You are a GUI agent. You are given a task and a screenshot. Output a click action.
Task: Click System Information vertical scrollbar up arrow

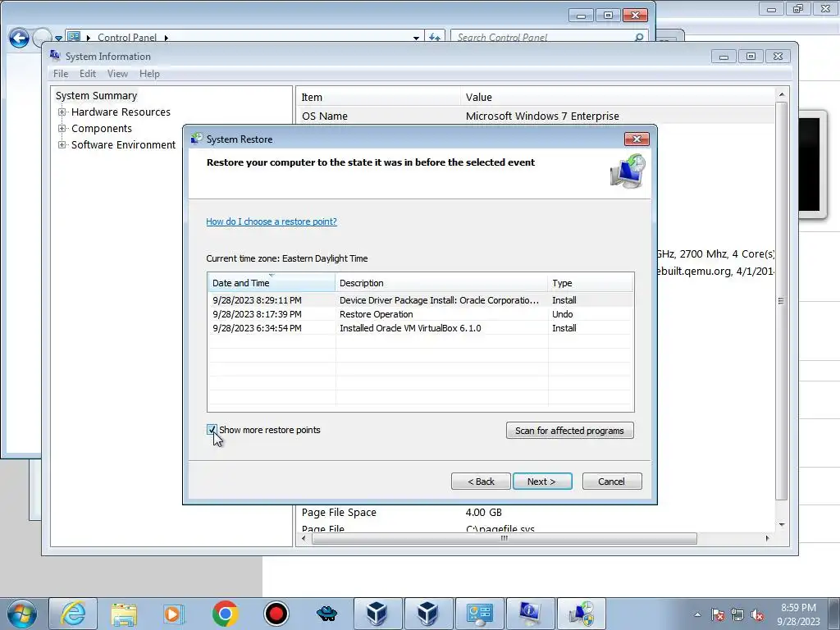782,95
